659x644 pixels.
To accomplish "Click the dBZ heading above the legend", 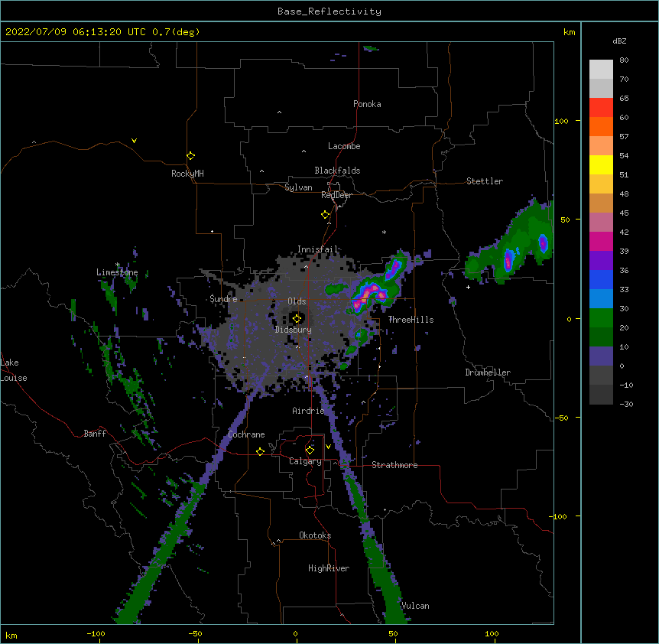I will pos(619,41).
